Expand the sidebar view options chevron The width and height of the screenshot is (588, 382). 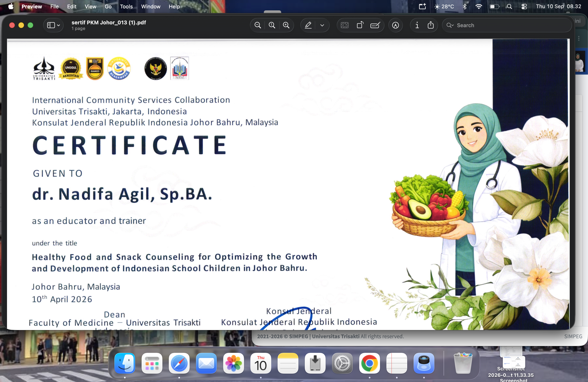[59, 25]
